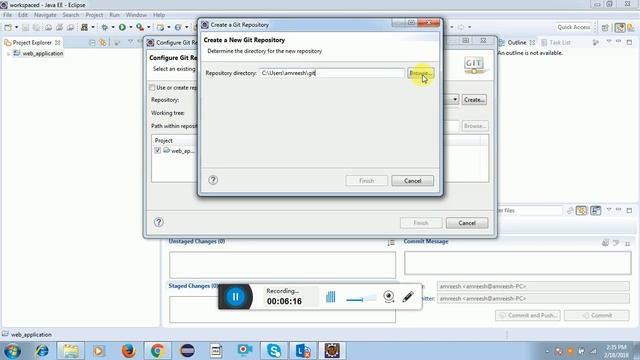Select the Project Explorer tab
The height and width of the screenshot is (360, 640).
coord(32,42)
